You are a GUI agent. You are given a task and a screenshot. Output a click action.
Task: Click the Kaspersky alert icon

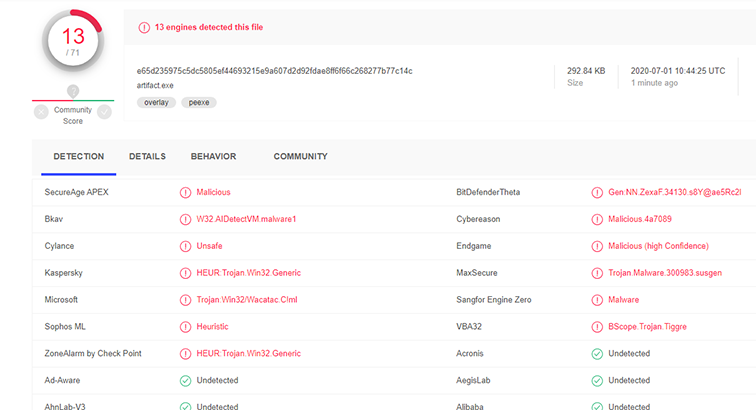pyautogui.click(x=185, y=273)
